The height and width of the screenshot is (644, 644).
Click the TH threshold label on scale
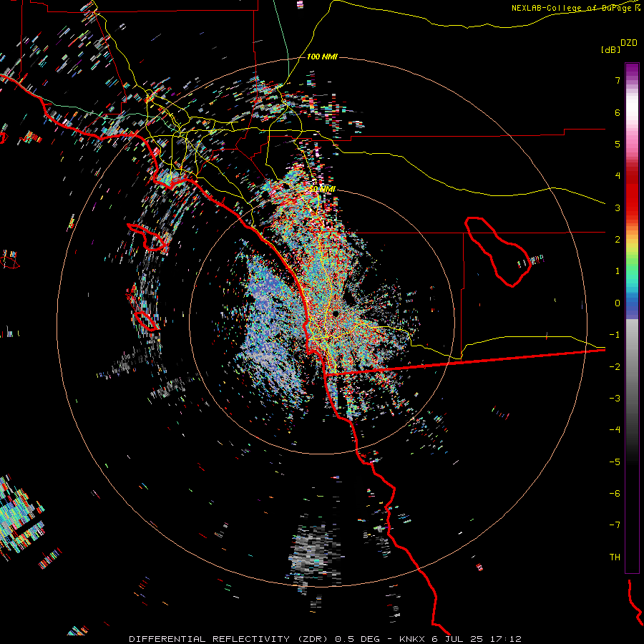[615, 557]
